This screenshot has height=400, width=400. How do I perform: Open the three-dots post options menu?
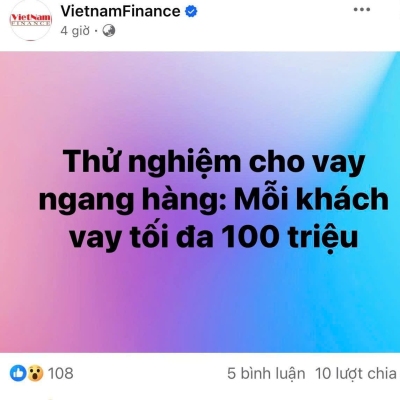(362, 10)
